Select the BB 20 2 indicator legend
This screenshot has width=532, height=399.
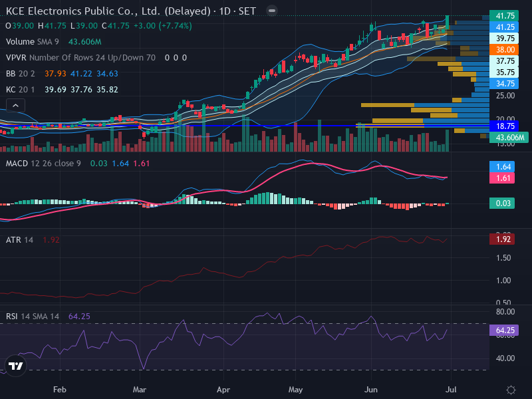(21, 74)
